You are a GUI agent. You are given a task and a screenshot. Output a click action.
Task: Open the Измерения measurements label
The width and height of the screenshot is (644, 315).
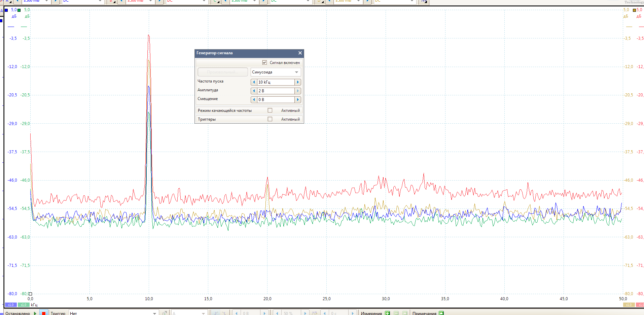click(x=371, y=313)
